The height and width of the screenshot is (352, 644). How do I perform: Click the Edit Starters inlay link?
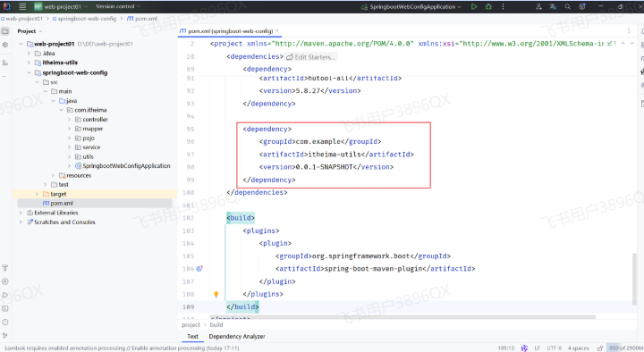point(311,57)
